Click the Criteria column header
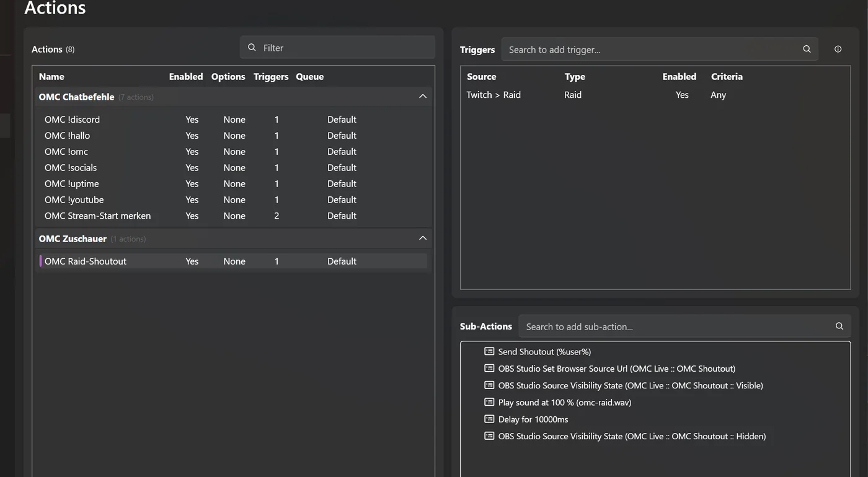Viewport: 868px width, 477px height. [727, 77]
